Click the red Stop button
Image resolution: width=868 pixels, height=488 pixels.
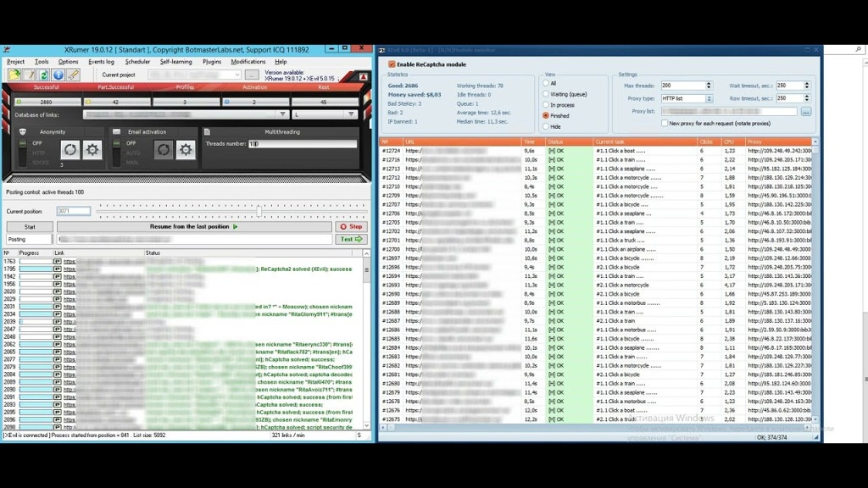click(351, 226)
